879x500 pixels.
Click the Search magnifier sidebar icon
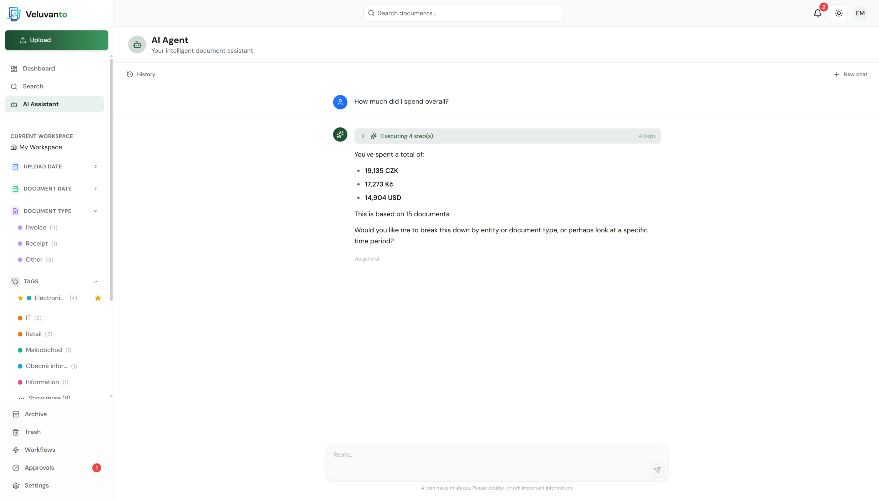(14, 87)
